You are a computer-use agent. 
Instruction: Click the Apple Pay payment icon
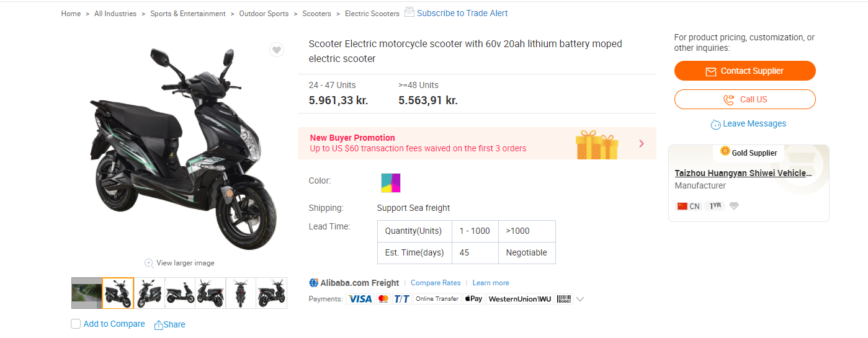coord(473,299)
